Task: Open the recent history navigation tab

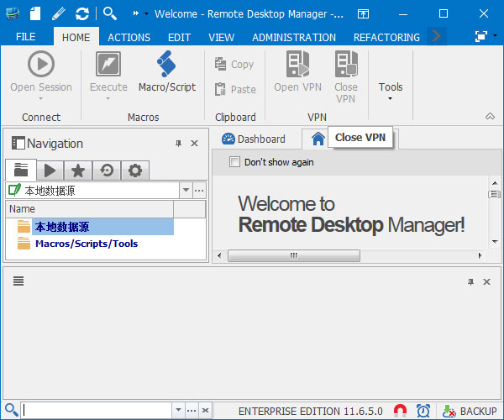Action: point(106,171)
